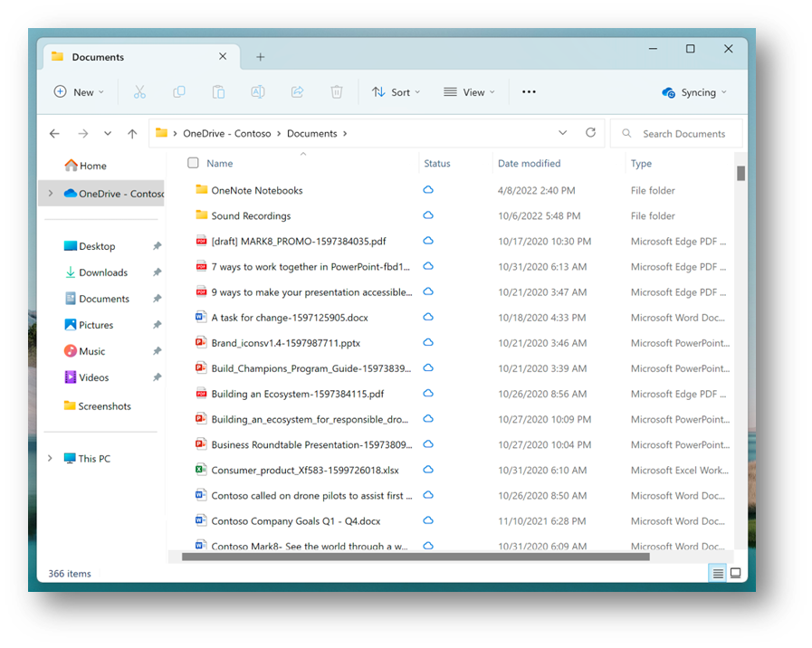Open Screenshots folder in navigation pane
Screen dimensions: 812x648
click(98, 405)
